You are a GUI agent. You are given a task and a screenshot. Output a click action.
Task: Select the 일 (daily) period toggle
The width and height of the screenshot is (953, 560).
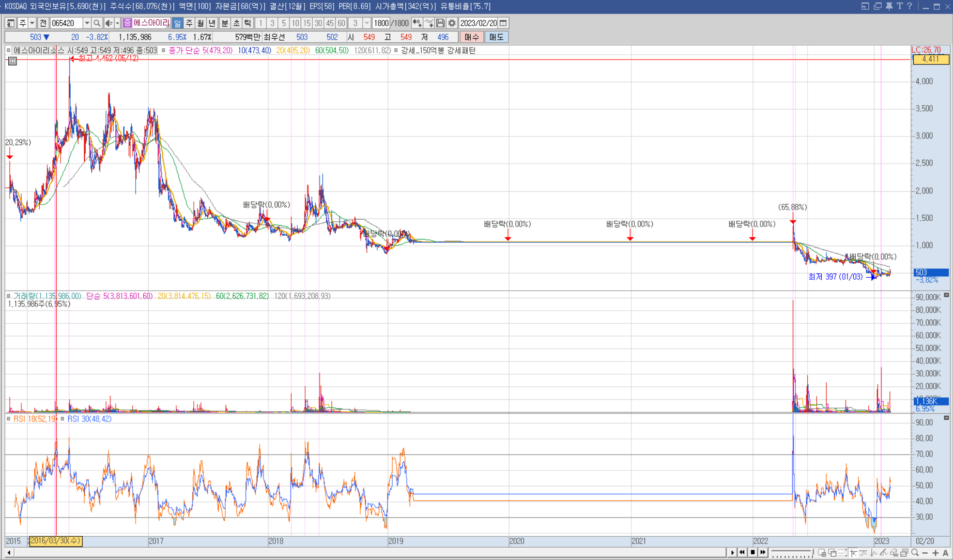[177, 23]
